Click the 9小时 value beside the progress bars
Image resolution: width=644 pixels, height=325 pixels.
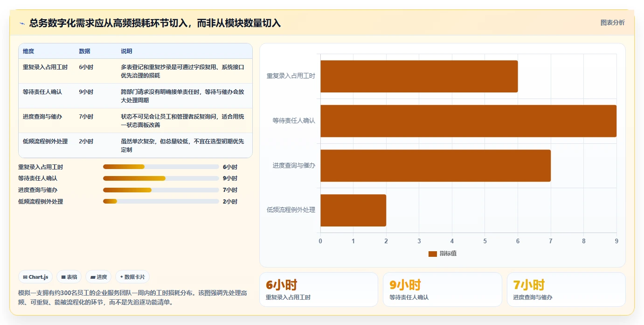[230, 178]
